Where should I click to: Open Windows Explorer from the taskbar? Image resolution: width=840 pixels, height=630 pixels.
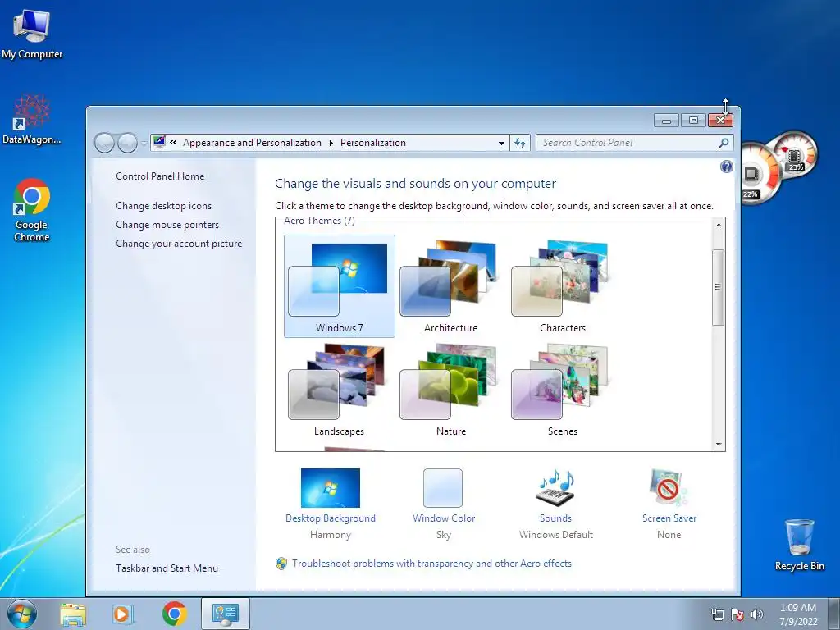tap(73, 614)
